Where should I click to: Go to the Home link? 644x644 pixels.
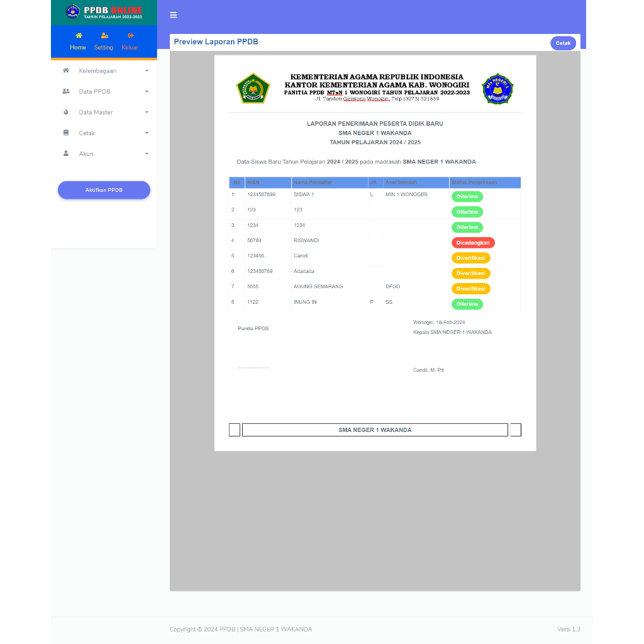(x=77, y=47)
